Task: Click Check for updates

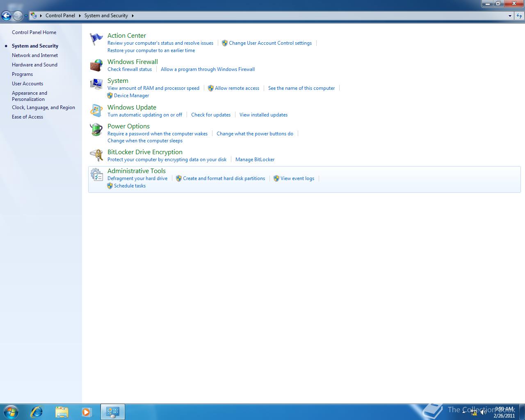Action: pyautogui.click(x=211, y=115)
